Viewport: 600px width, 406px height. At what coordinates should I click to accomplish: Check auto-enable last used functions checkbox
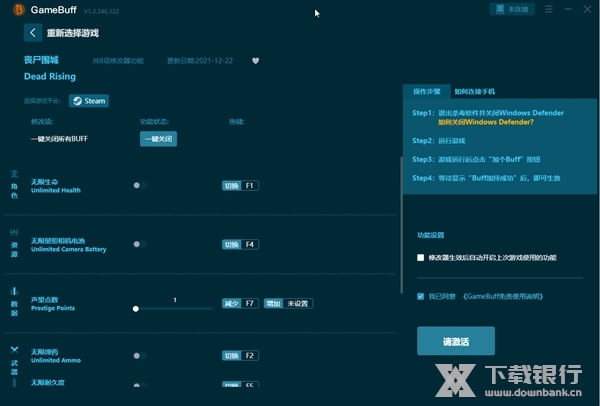[x=421, y=258]
